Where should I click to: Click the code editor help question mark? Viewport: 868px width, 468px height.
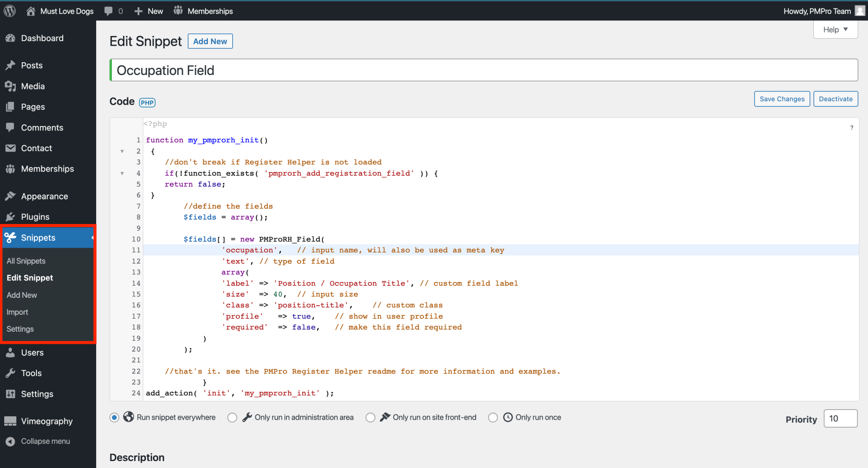[x=852, y=127]
